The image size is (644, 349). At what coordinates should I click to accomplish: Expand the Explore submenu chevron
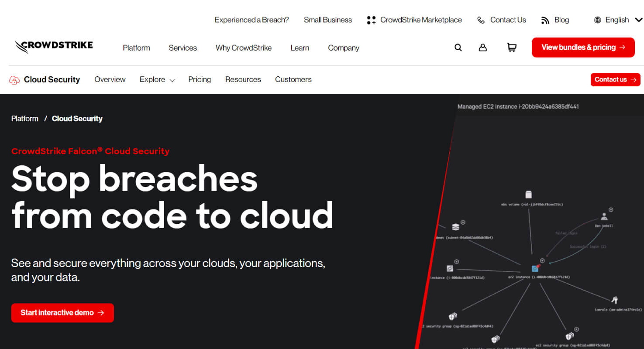point(172,80)
